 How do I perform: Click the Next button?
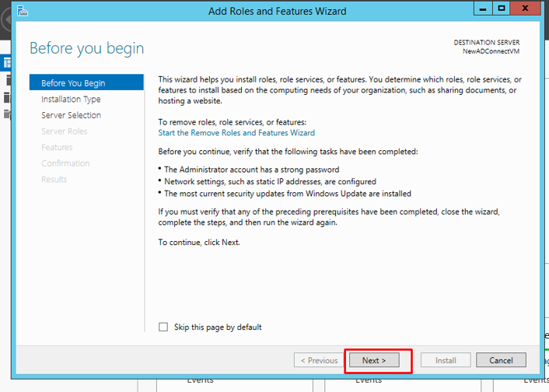[x=374, y=360]
